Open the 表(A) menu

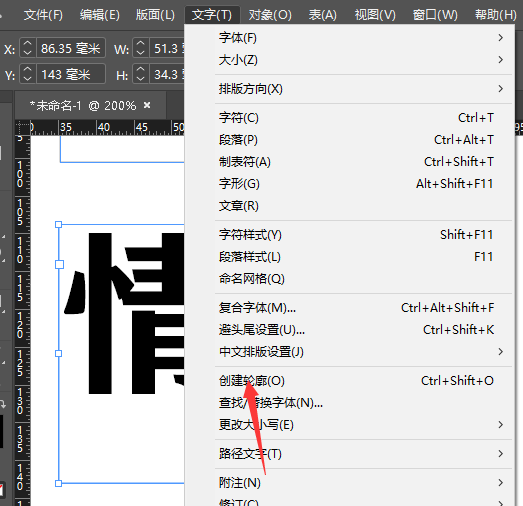point(323,15)
